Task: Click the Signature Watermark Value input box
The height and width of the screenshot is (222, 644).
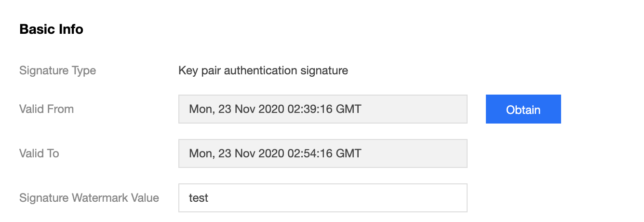Action: click(x=322, y=198)
